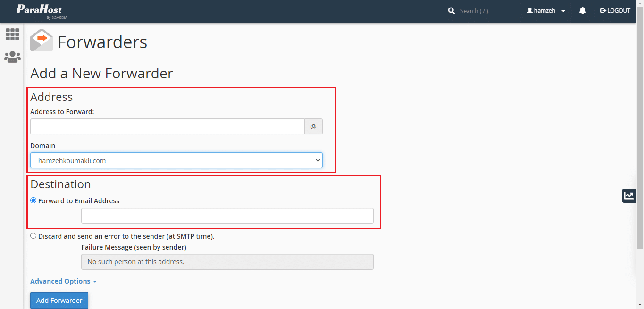Image resolution: width=644 pixels, height=309 pixels.
Task: Click the Failure Message text field
Action: (227, 262)
